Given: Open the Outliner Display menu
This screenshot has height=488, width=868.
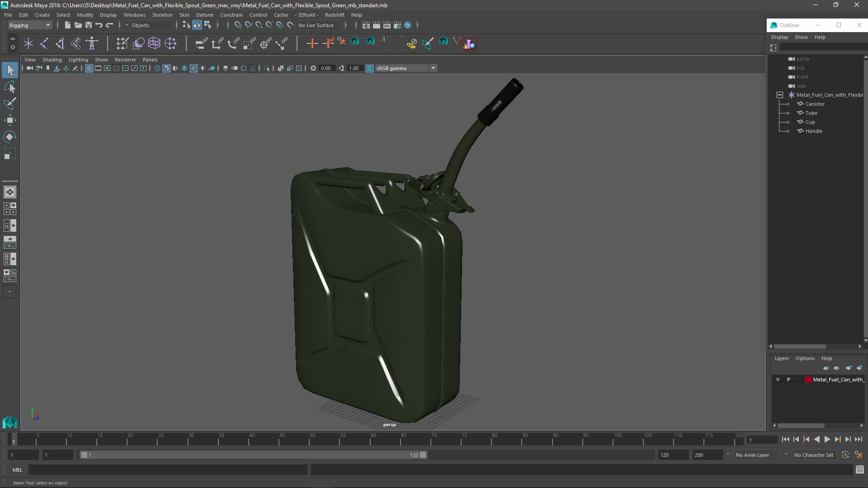Looking at the screenshot, I should (x=779, y=37).
